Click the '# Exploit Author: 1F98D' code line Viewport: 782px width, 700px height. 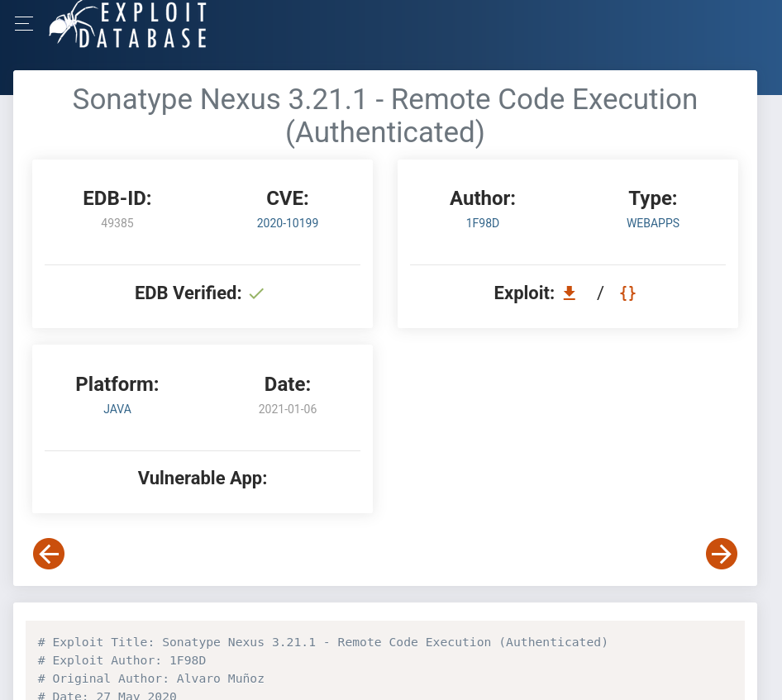point(122,660)
